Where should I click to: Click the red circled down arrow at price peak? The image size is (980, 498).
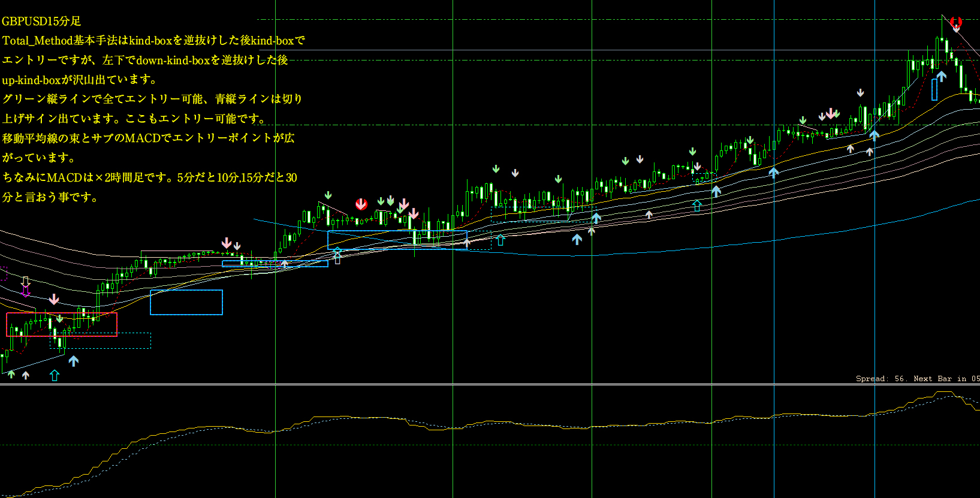tap(956, 22)
